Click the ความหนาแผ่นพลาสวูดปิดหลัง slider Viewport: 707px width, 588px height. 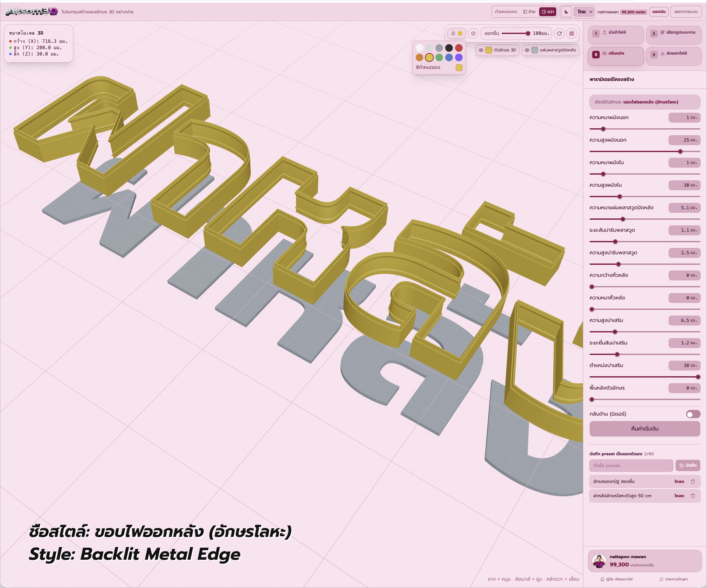[645, 219]
